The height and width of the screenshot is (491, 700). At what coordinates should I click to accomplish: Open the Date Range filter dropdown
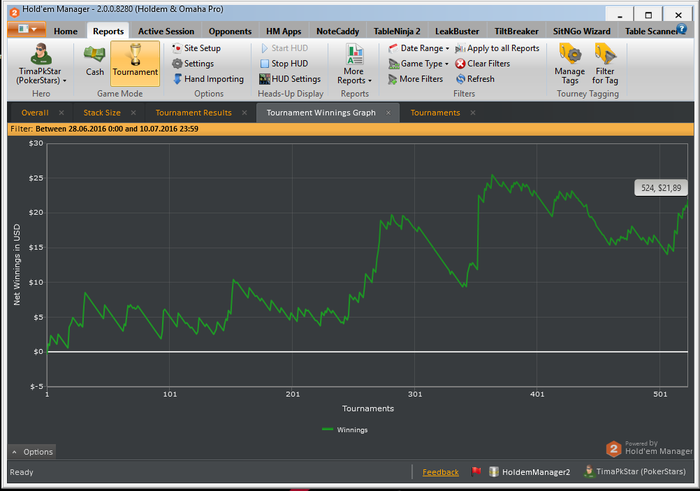coord(419,48)
